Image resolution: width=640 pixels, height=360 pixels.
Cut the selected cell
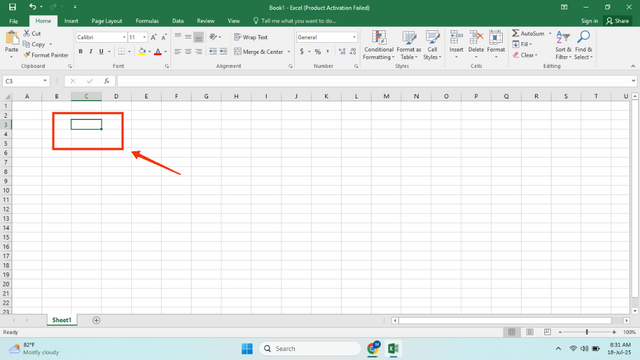pyautogui.click(x=32, y=33)
